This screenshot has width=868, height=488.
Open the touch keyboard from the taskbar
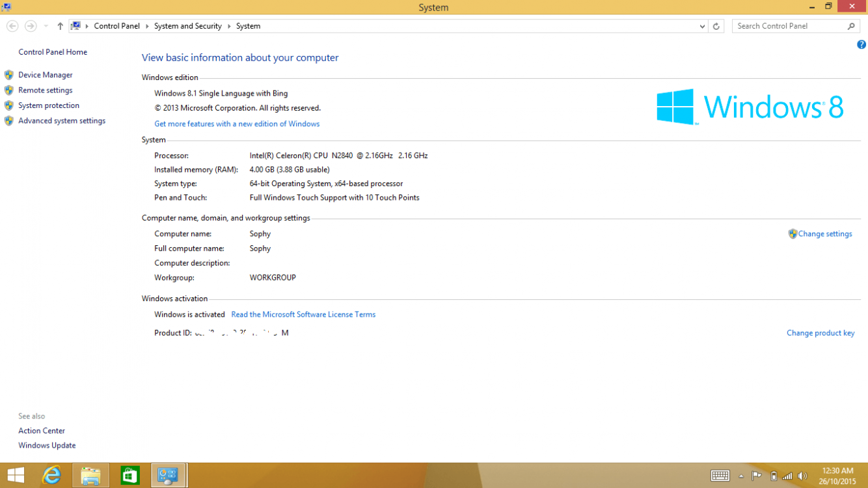point(720,476)
